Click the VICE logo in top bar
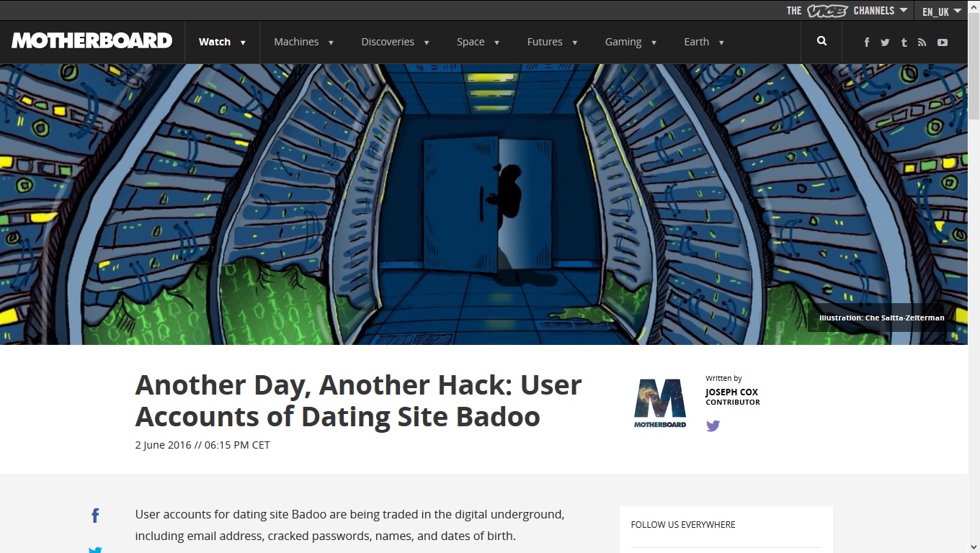980x553 pixels. point(827,11)
